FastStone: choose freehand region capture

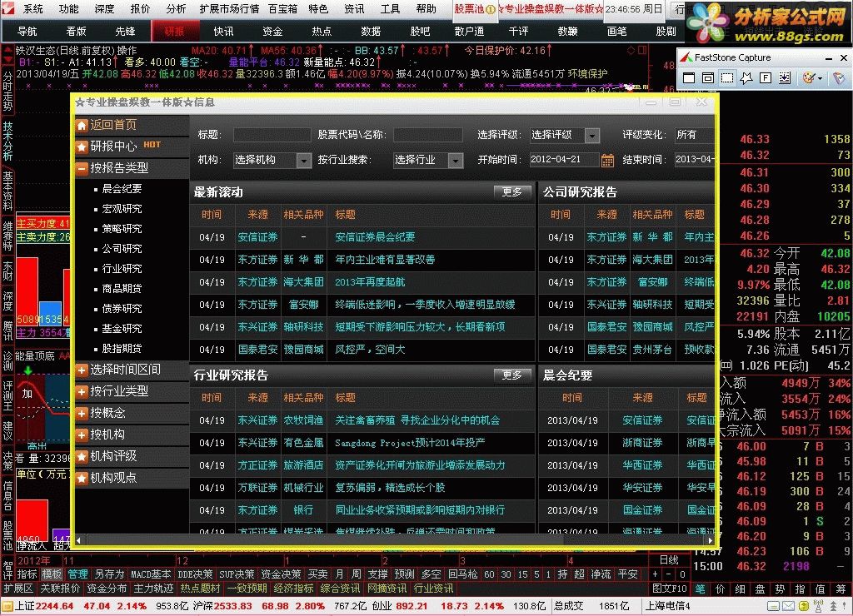(x=746, y=78)
